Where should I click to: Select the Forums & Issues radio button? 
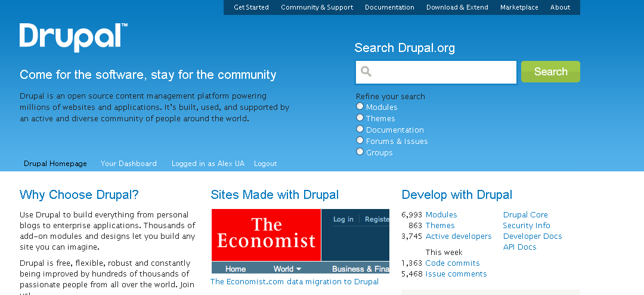point(360,140)
